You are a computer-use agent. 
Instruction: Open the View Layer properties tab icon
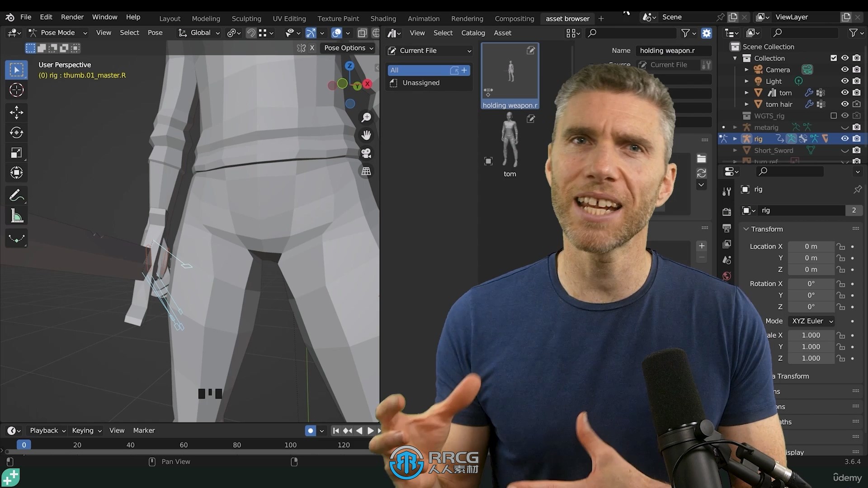[726, 244]
